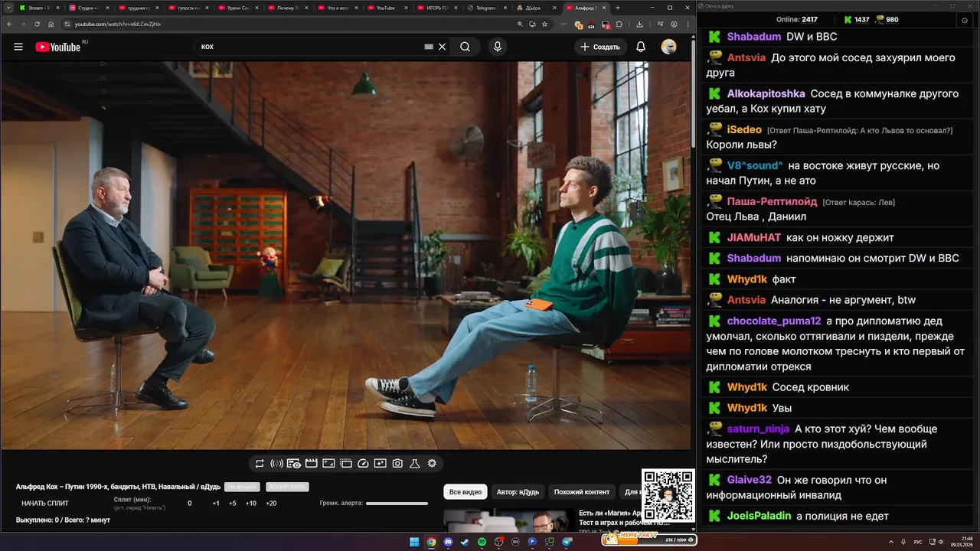This screenshot has height=551, width=980.
Task: Click the КОПИРОВАТЬ button
Action: click(288, 487)
